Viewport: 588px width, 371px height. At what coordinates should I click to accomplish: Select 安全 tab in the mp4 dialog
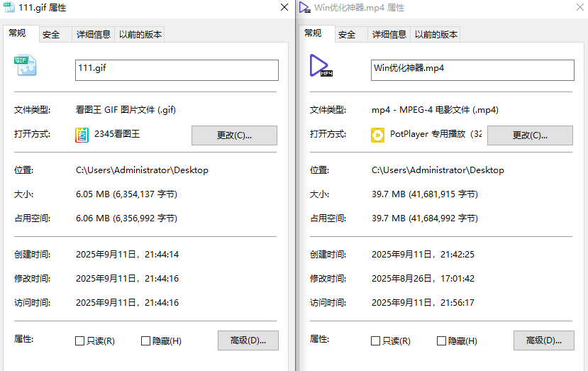click(x=347, y=34)
